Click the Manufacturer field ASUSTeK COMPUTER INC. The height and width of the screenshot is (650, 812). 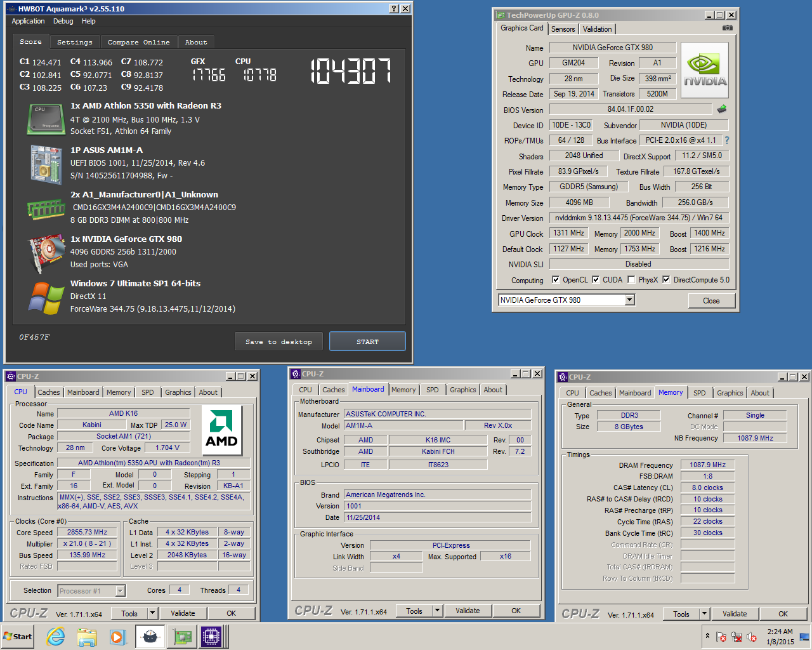(x=438, y=414)
